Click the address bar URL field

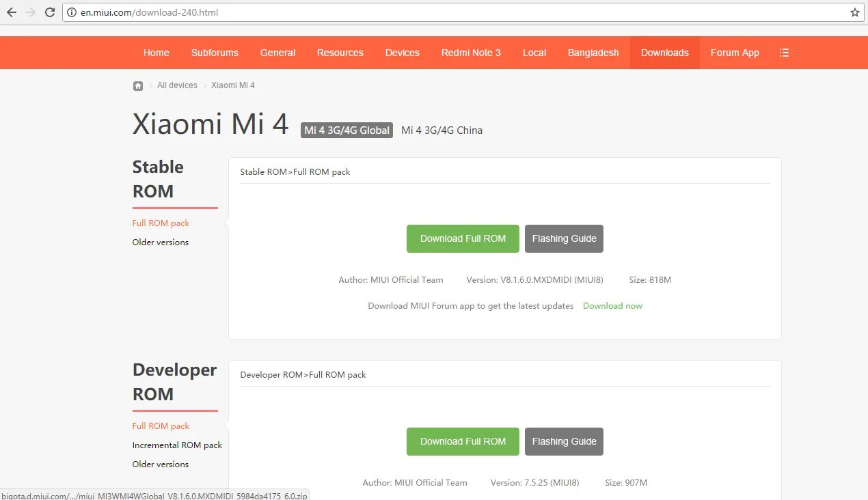click(x=462, y=12)
